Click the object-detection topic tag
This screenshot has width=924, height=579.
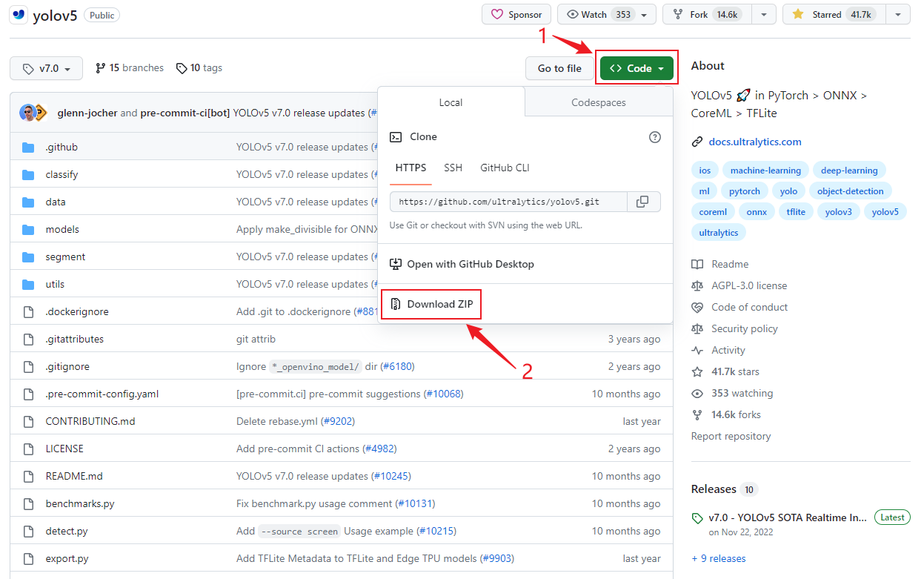tap(850, 191)
